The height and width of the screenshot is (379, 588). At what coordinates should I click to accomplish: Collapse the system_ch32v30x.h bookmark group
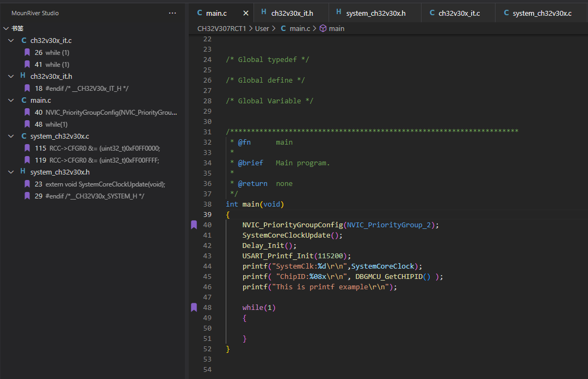pos(11,172)
